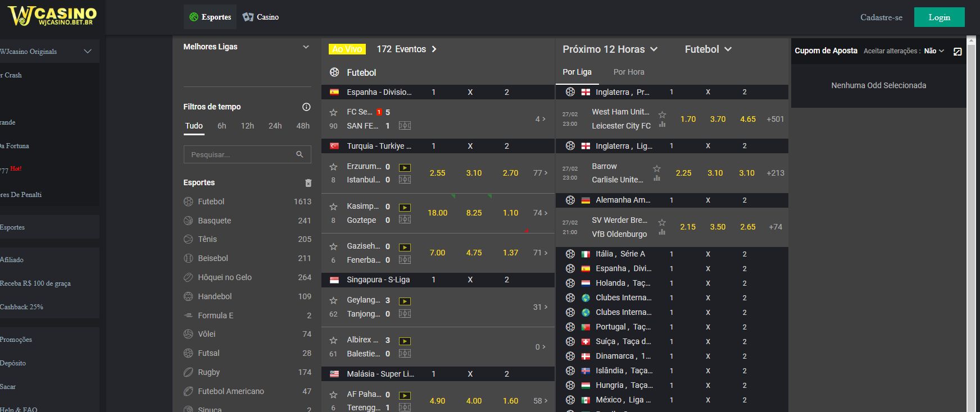Select the 24h time filter
The height and width of the screenshot is (412, 980).
point(275,126)
